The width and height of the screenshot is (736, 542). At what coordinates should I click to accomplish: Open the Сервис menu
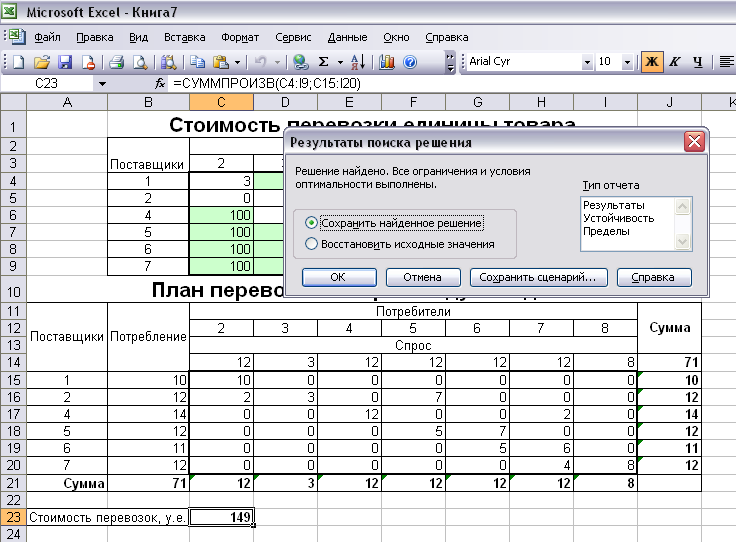pyautogui.click(x=293, y=37)
